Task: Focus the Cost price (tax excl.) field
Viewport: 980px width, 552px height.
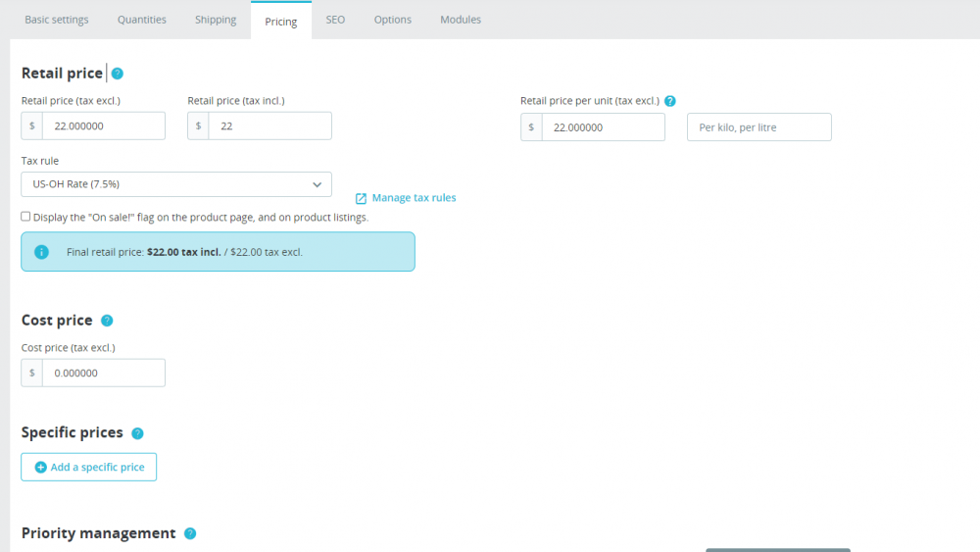Action: 104,373
